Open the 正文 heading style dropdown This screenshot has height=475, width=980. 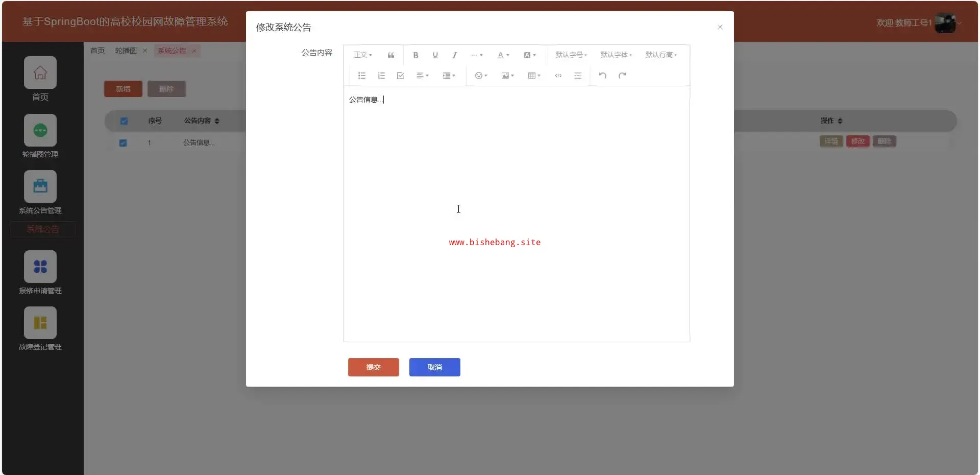pos(363,55)
